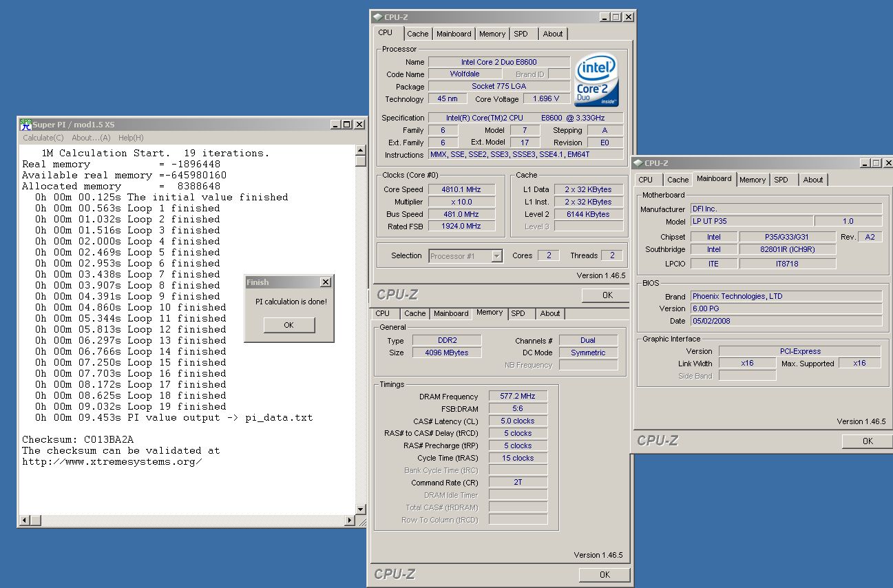The height and width of the screenshot is (588, 893).
Task: Click the FSB:DRAM ratio 5:6
Action: pos(518,408)
